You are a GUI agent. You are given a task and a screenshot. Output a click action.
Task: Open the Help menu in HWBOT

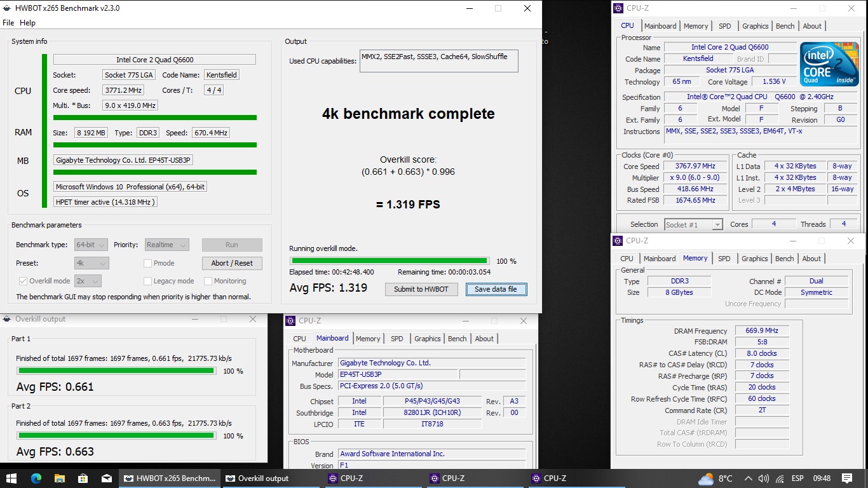(28, 23)
